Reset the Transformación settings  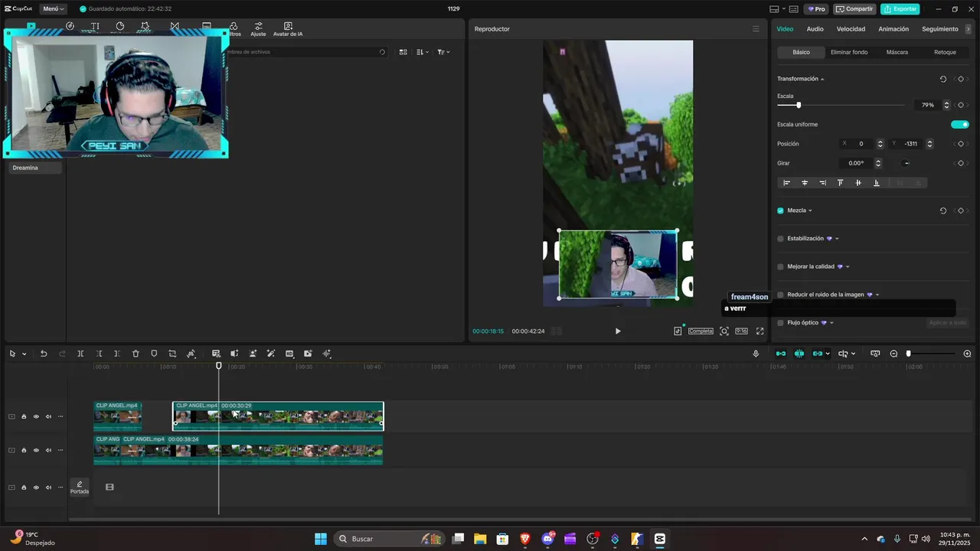(x=942, y=79)
